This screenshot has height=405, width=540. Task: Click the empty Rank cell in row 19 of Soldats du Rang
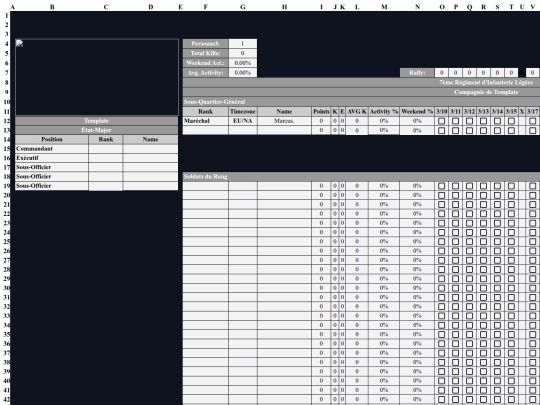[x=205, y=186]
